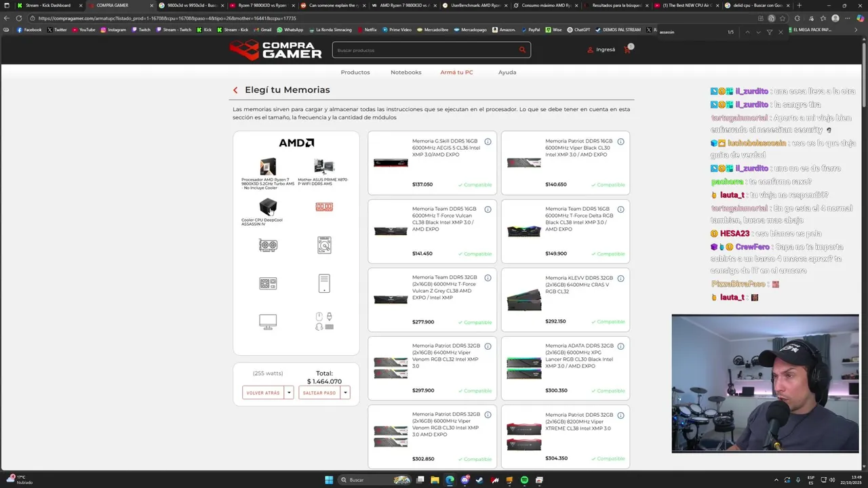Click the AMD Ryzen 7 processor thumbnail
The image size is (868, 488).
[x=268, y=167]
